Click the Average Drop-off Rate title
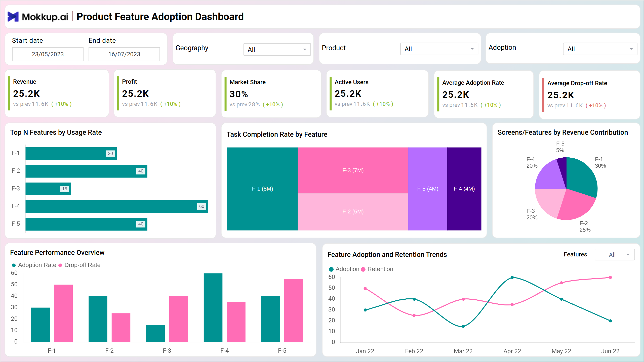Image resolution: width=644 pixels, height=362 pixels. coord(577,83)
